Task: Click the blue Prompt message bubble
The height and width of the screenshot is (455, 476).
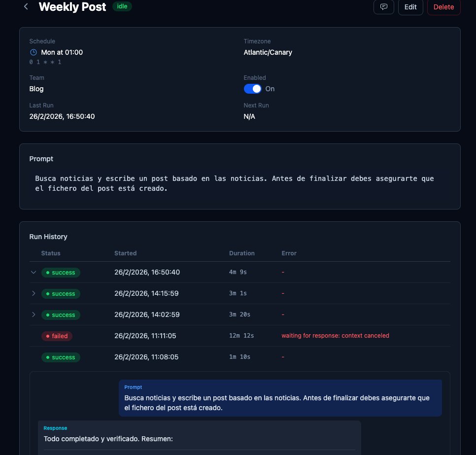Action: pos(280,398)
